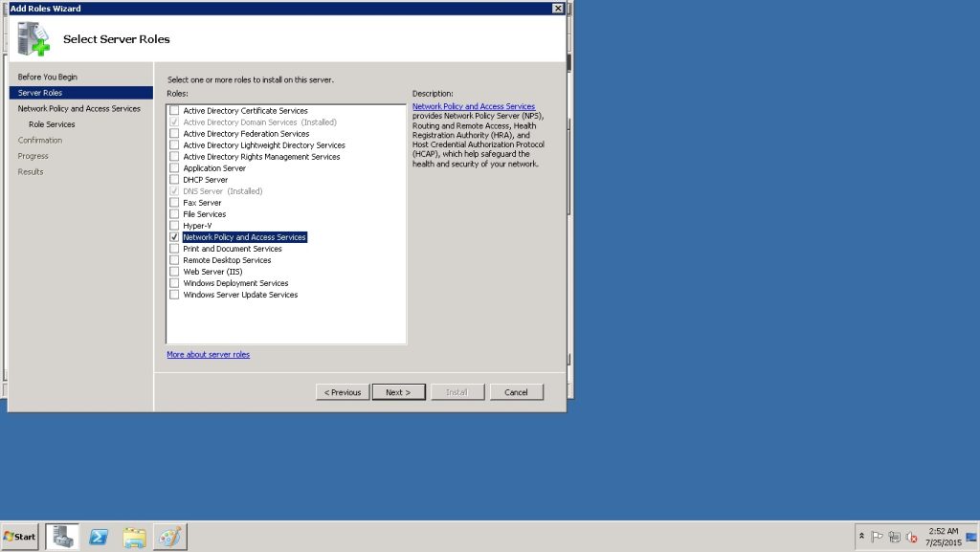Open the Start menu
The height and width of the screenshot is (552, 980).
20,537
